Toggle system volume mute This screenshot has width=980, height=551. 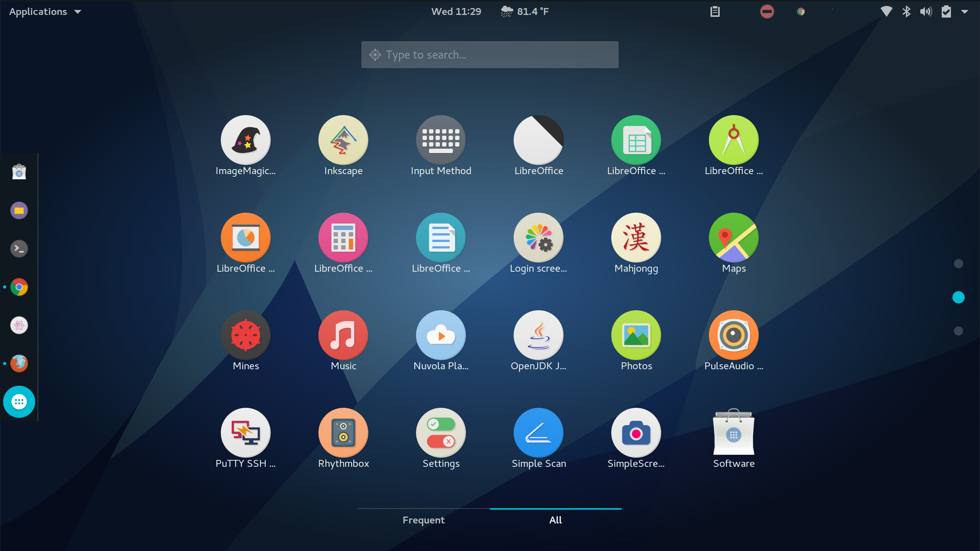pos(926,11)
